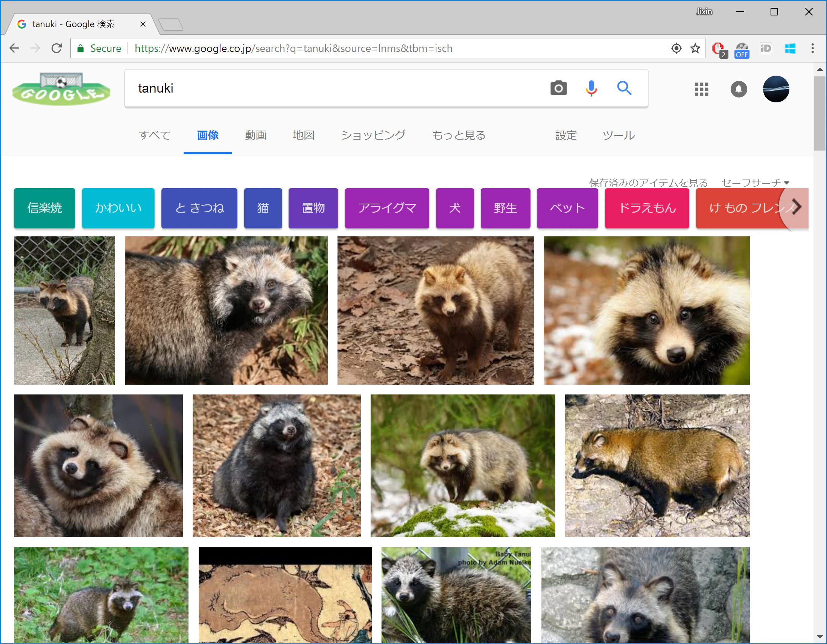Click the browser forward arrow
Image resolution: width=827 pixels, height=644 pixels.
click(35, 48)
